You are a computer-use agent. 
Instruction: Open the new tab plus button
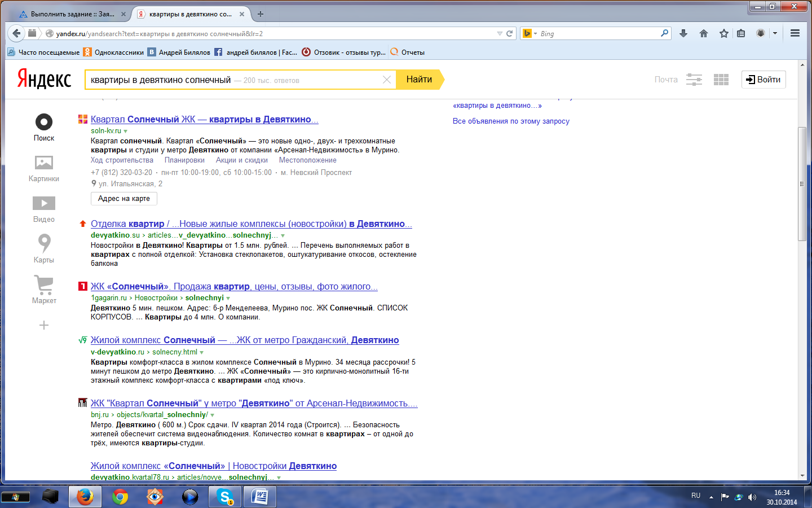[261, 14]
